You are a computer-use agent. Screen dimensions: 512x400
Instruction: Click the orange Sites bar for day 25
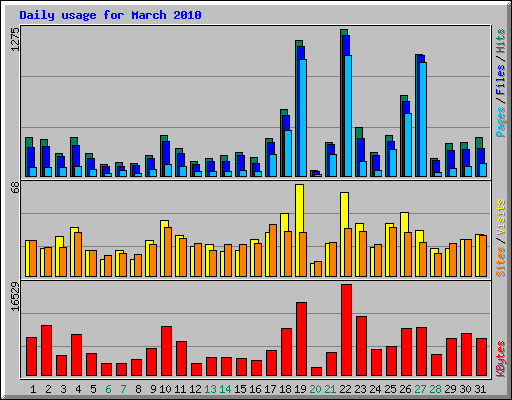(x=393, y=252)
